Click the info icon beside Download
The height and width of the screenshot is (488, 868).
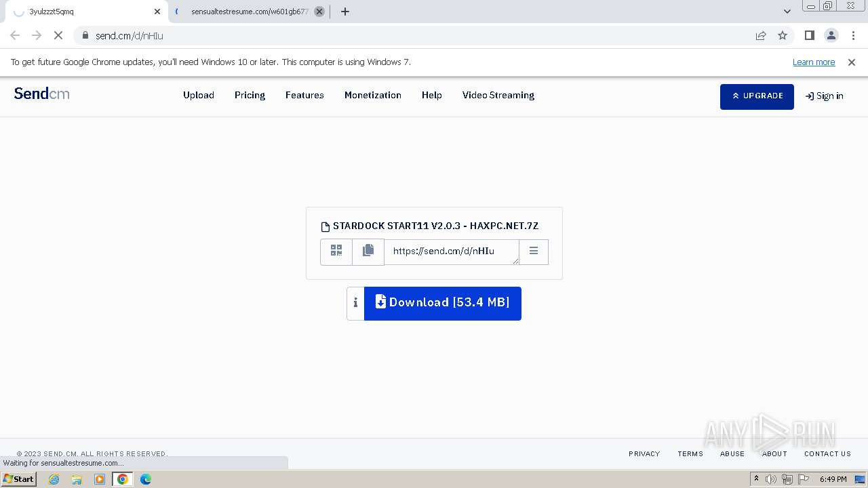click(355, 303)
